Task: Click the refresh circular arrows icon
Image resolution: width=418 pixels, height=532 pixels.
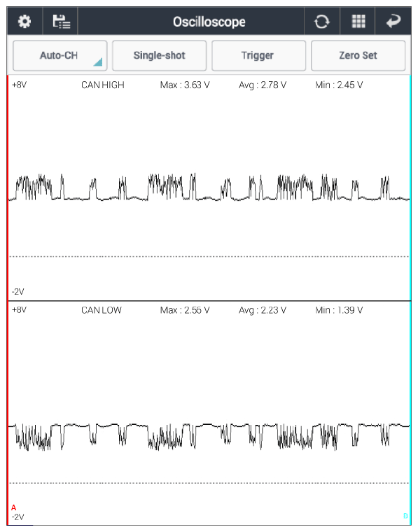Action: click(321, 22)
